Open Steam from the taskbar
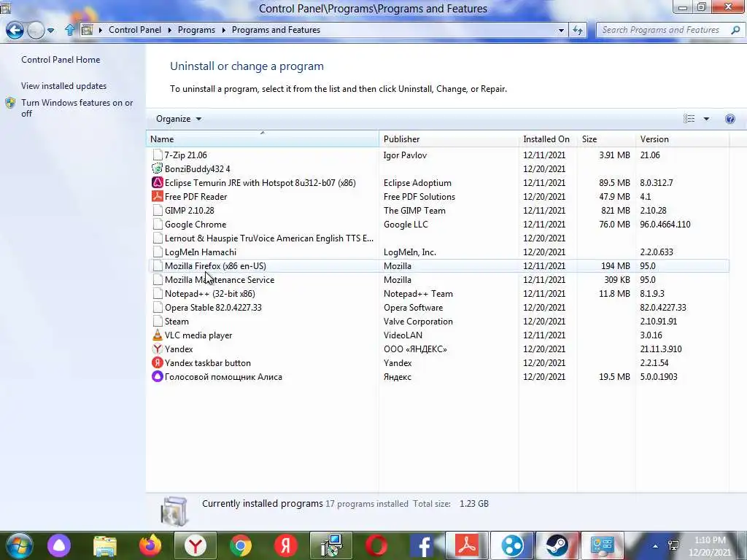Screen dimensions: 747x560 pyautogui.click(x=557, y=545)
